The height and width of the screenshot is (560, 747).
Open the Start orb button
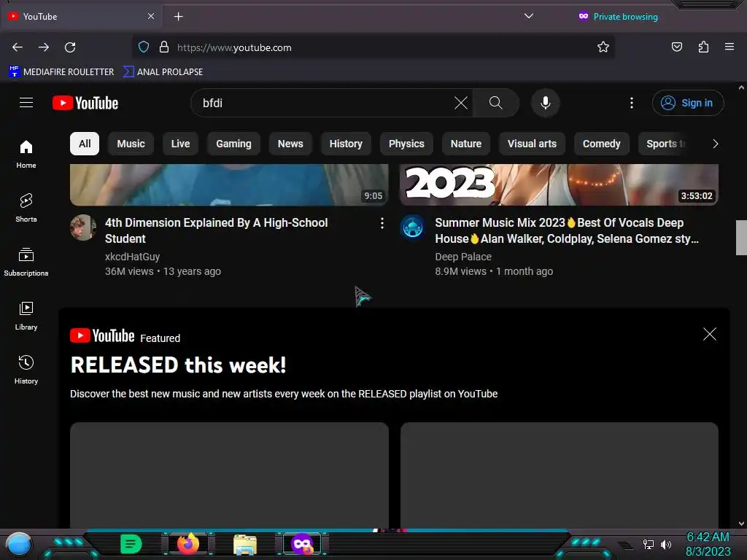[19, 544]
